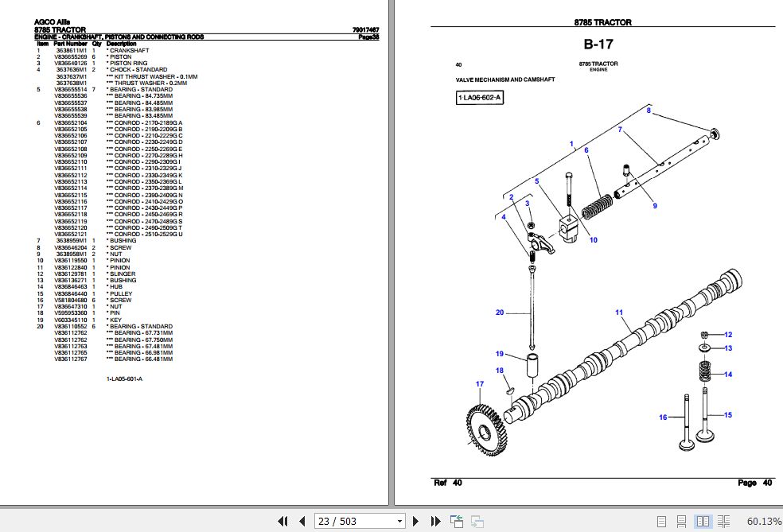Select the B-17 section heading

598,44
